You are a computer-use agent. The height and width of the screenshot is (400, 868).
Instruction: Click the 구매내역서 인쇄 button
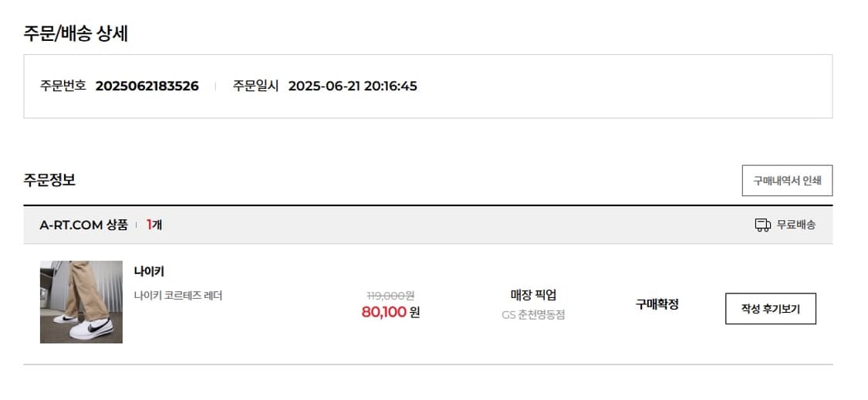[x=787, y=181]
